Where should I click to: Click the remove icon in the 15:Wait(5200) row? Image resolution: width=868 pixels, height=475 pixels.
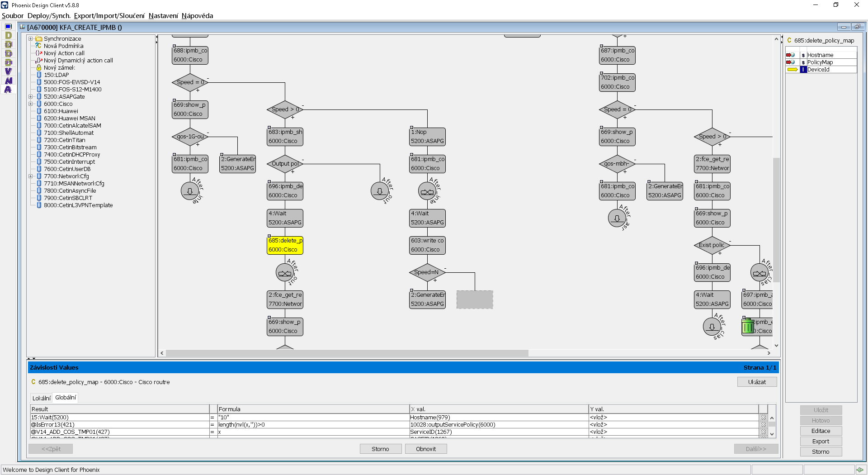[x=764, y=417]
